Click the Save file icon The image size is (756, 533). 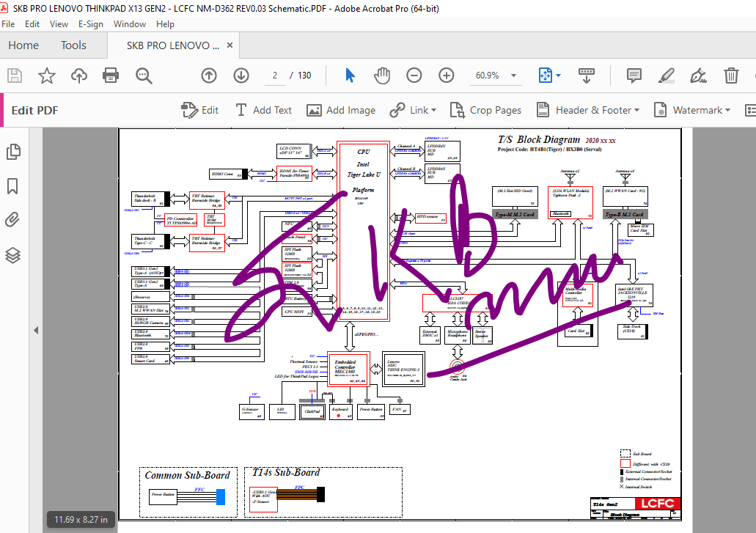15,76
